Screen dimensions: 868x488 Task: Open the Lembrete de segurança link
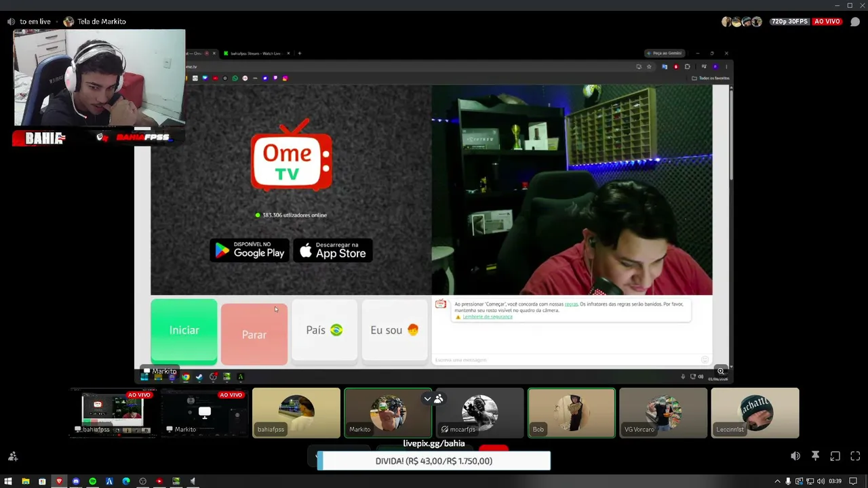[x=487, y=317]
